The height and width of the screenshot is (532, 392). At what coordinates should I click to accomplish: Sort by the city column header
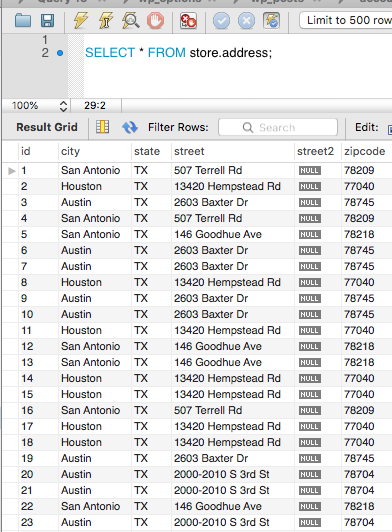94,151
